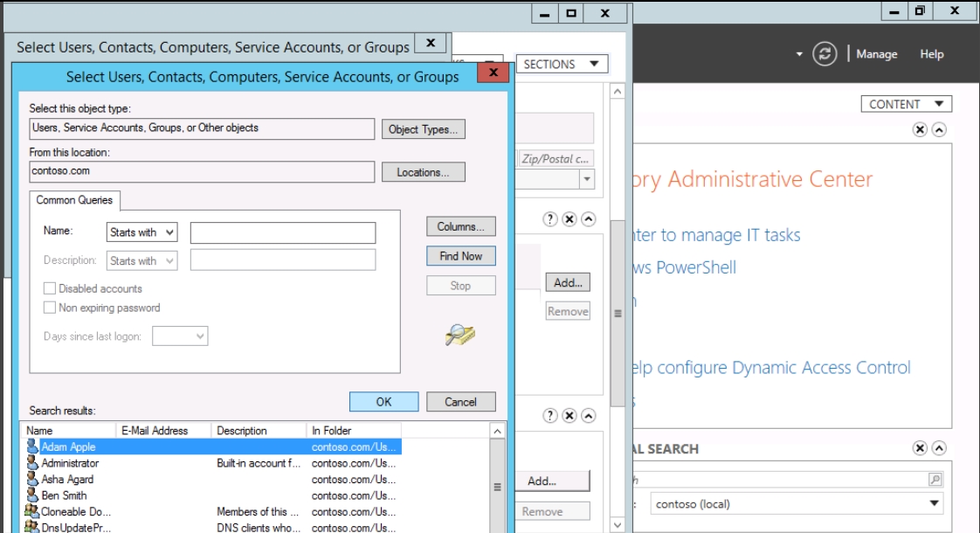Viewport: 980px width, 533px height.
Task: Click the Ben Smith user icon
Action: [x=33, y=495]
